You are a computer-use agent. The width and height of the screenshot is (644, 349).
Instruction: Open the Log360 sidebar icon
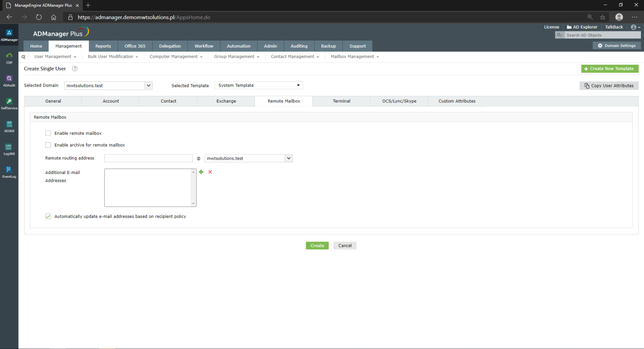tap(9, 149)
